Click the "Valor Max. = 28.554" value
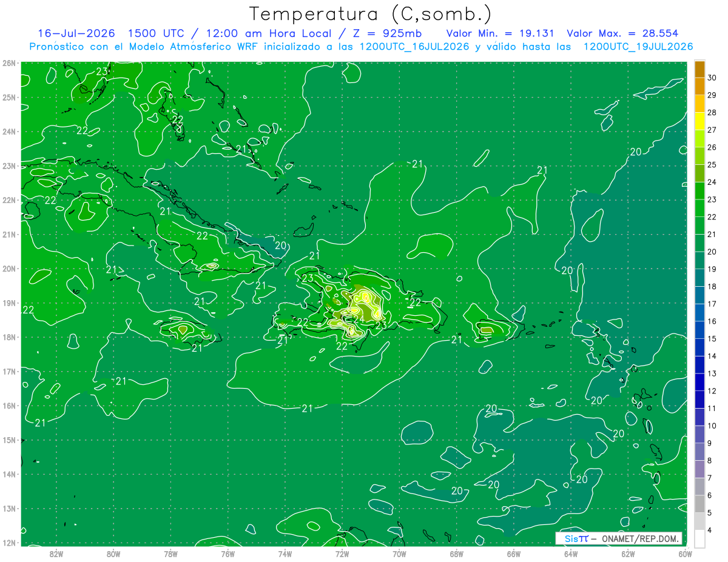 click(x=622, y=33)
